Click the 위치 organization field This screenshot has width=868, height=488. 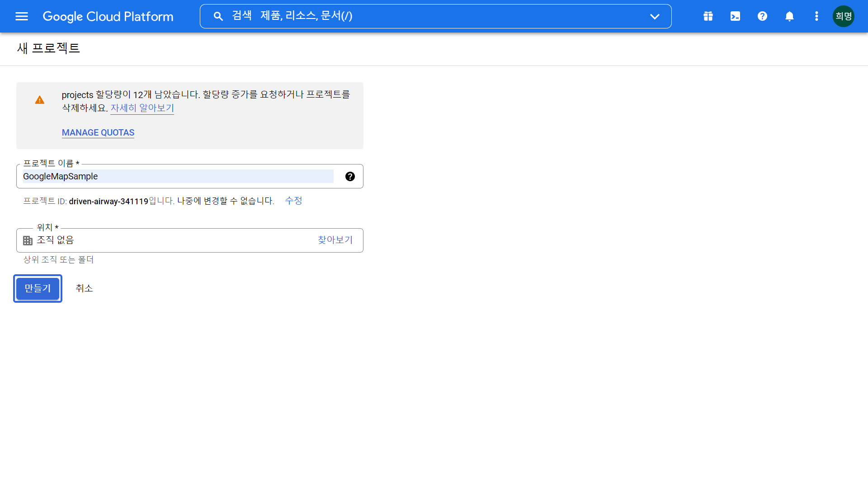pyautogui.click(x=172, y=240)
